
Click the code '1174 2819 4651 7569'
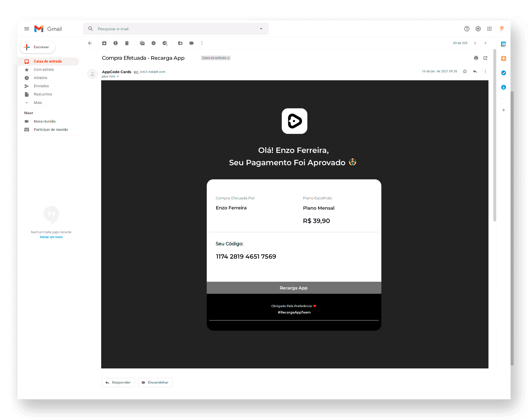pos(246,257)
